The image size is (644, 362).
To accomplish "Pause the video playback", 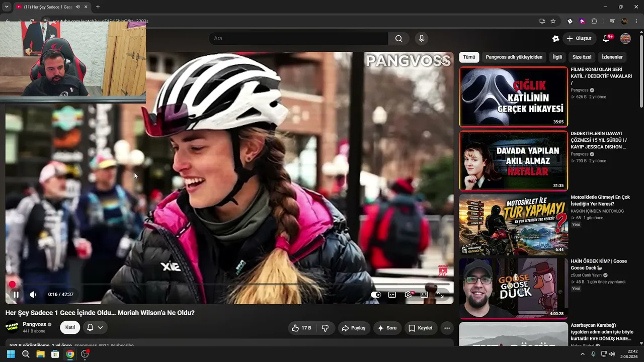I will click(x=16, y=295).
